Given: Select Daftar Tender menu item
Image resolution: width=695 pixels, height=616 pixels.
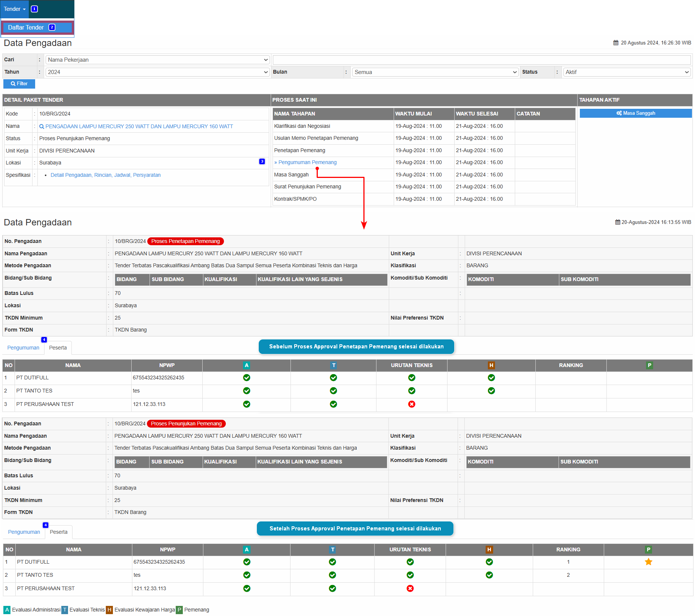Looking at the screenshot, I should [x=26, y=28].
